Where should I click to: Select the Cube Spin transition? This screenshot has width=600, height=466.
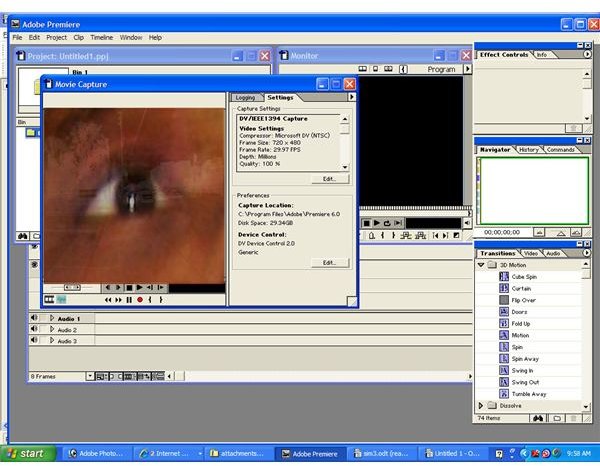tap(524, 277)
